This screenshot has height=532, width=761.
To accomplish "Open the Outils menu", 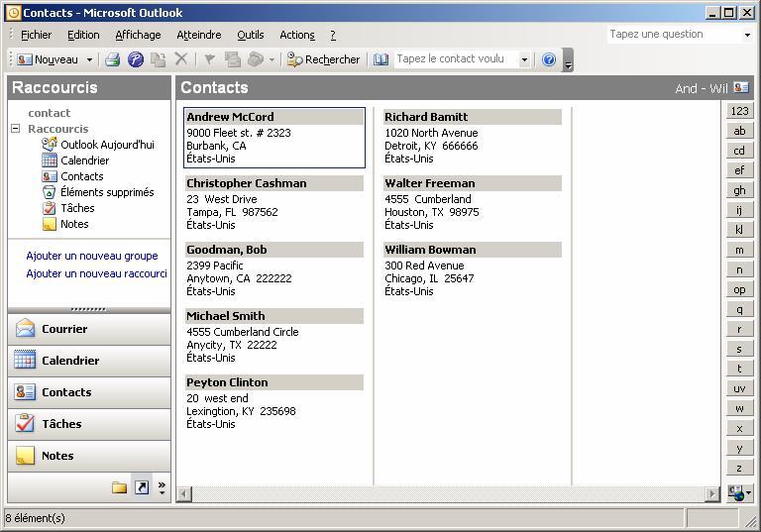I will pyautogui.click(x=251, y=35).
